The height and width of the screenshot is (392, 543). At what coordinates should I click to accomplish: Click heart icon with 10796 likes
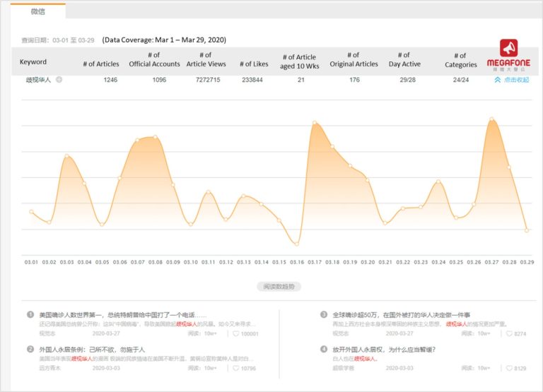pos(236,368)
